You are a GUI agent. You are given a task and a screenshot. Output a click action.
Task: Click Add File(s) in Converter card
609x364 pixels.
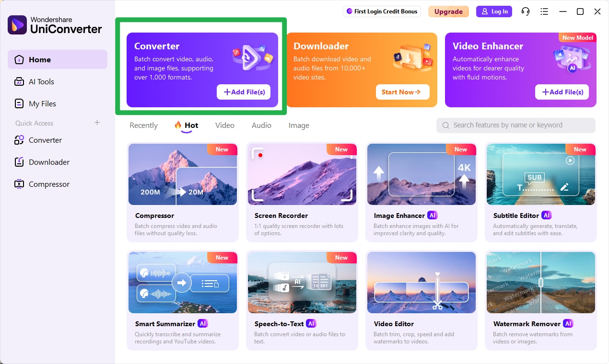[x=244, y=92]
